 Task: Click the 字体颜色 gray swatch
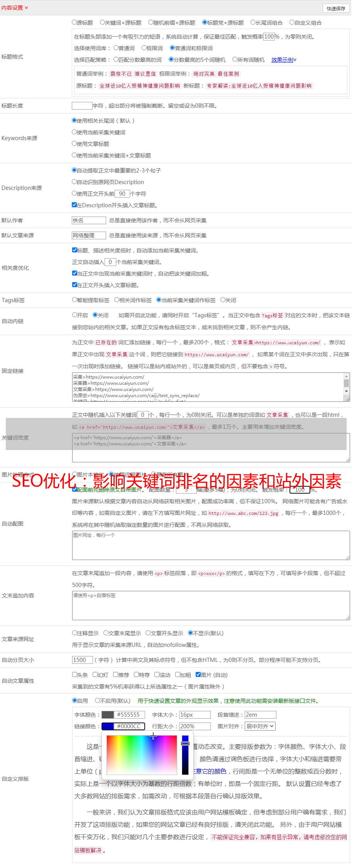[x=108, y=715]
